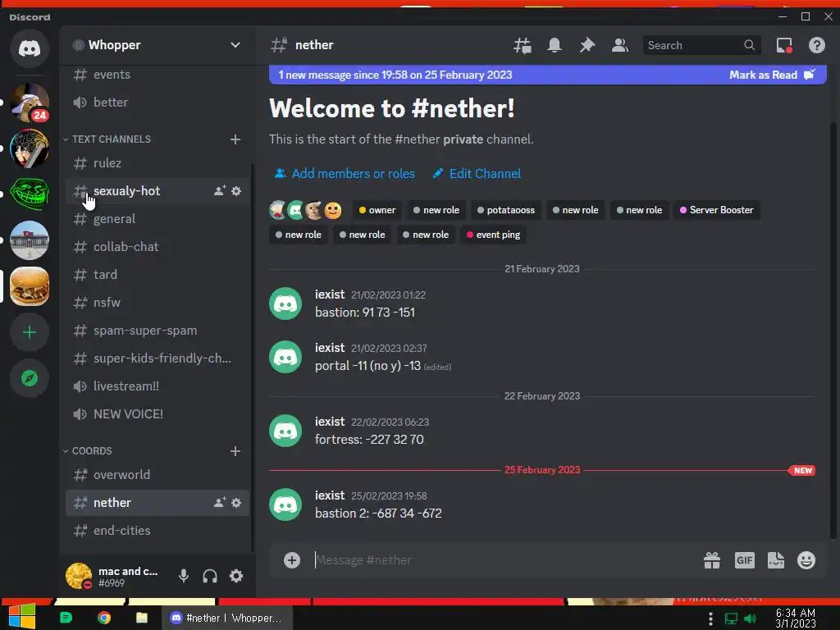The image size is (840, 630).
Task: Open the Help question mark icon
Action: click(x=817, y=46)
